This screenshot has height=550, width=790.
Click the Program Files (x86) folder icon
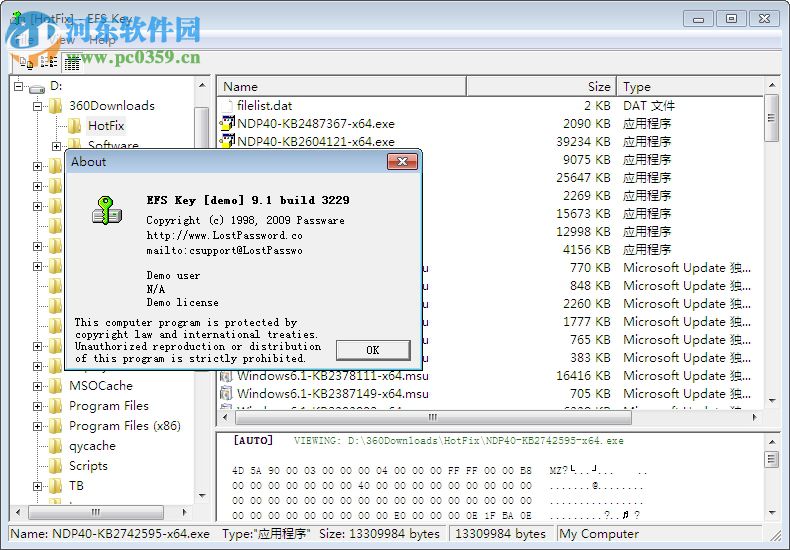click(x=55, y=426)
